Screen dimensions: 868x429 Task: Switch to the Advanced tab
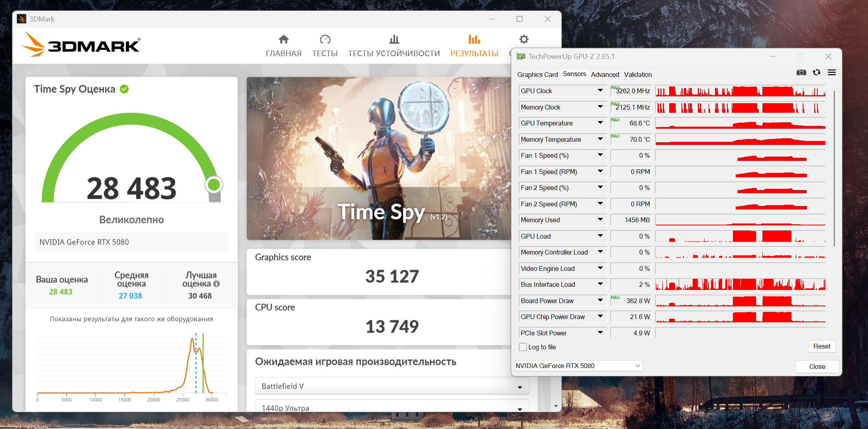pyautogui.click(x=605, y=74)
